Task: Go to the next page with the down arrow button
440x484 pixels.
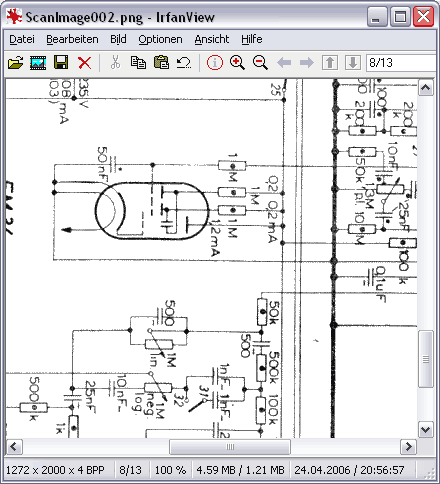Action: coord(353,63)
